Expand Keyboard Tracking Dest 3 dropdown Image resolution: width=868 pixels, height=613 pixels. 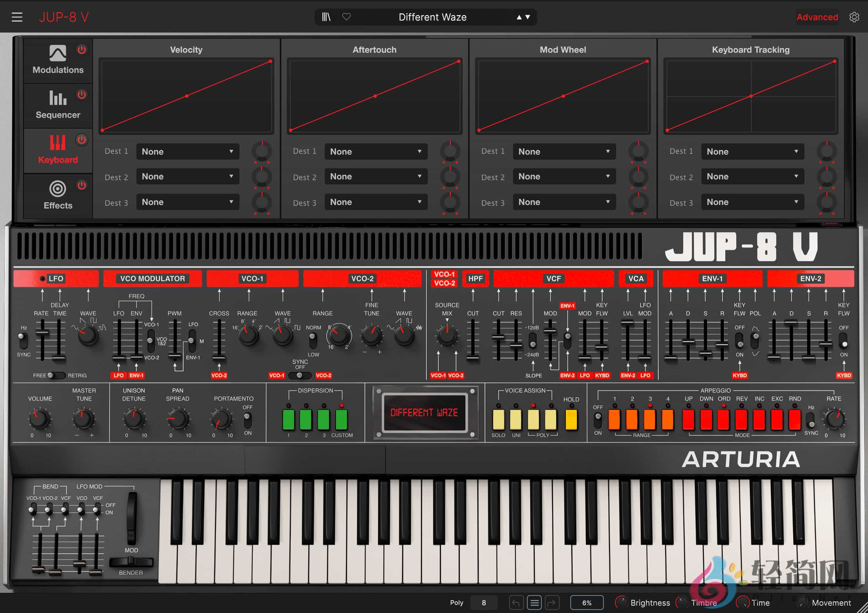(753, 202)
